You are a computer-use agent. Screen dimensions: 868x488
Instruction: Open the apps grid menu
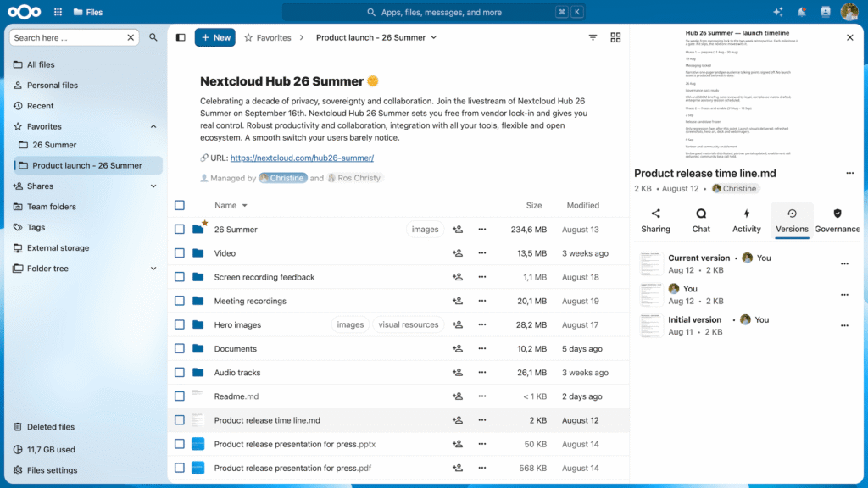pyautogui.click(x=58, y=12)
